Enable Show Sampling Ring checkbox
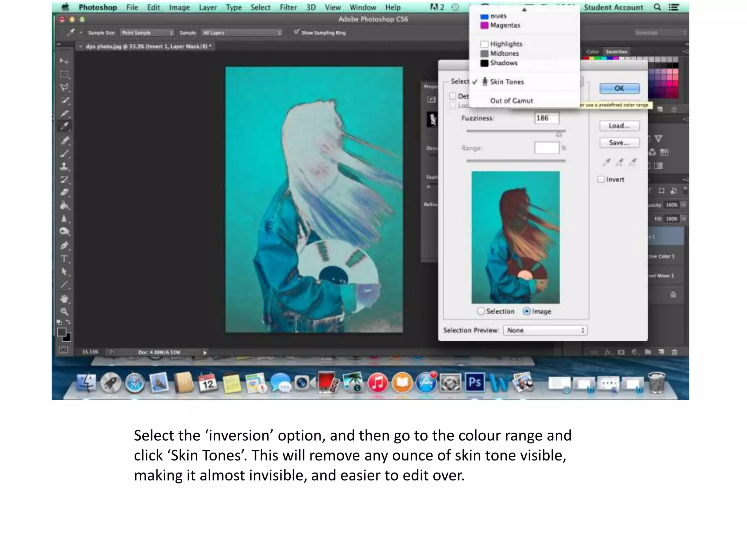747x560 pixels. pyautogui.click(x=297, y=32)
